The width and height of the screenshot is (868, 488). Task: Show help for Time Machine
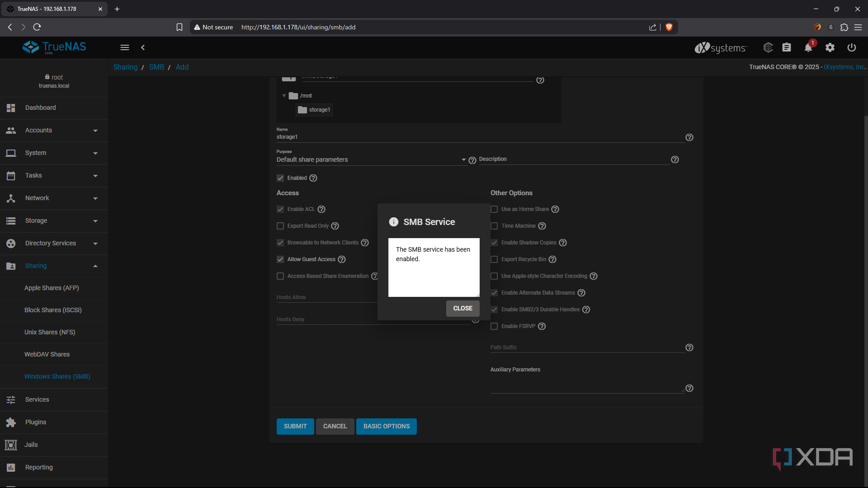[x=542, y=226]
